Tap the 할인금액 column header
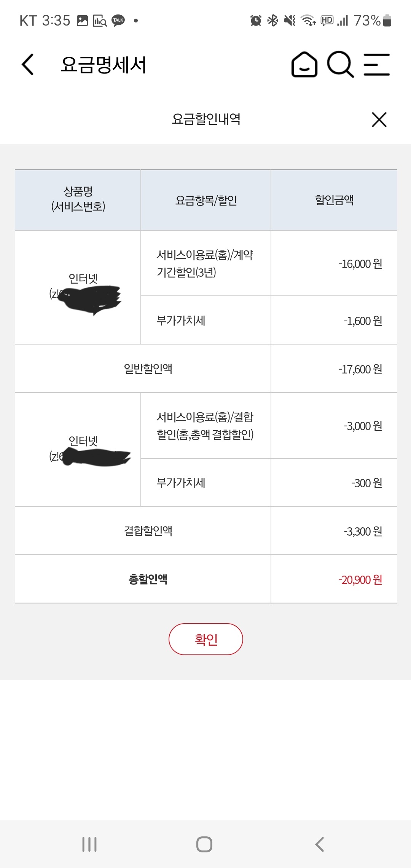 pyautogui.click(x=334, y=200)
